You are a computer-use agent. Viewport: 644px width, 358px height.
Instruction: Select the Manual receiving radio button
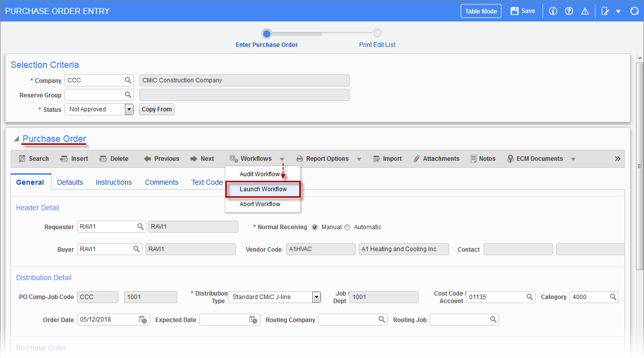tap(314, 227)
